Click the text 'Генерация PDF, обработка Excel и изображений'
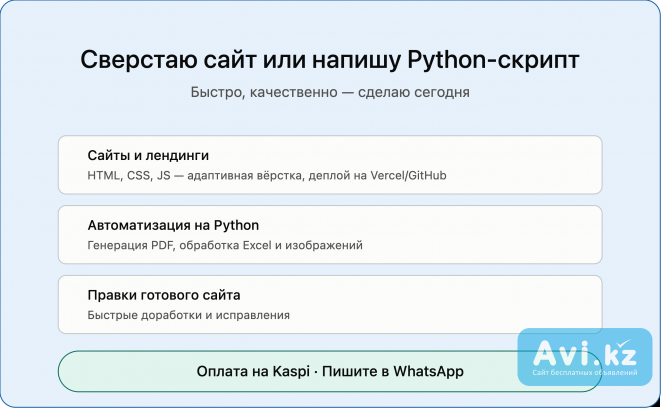 [x=225, y=245]
